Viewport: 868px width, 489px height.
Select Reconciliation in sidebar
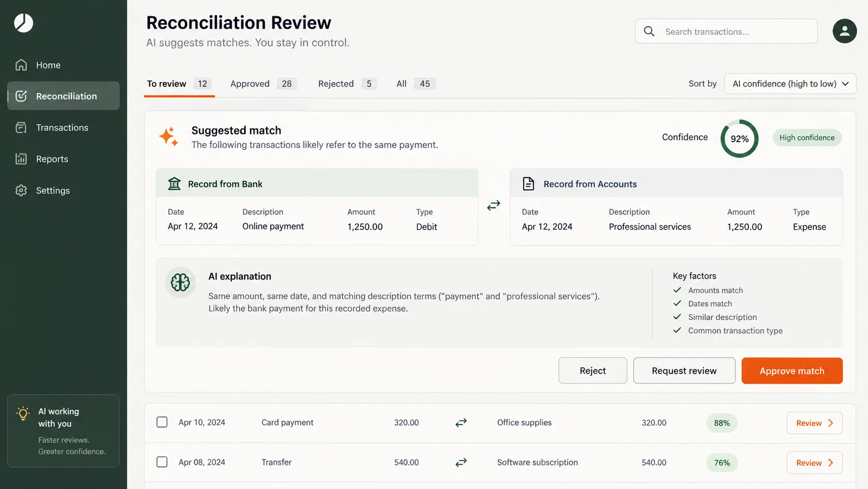(63, 96)
